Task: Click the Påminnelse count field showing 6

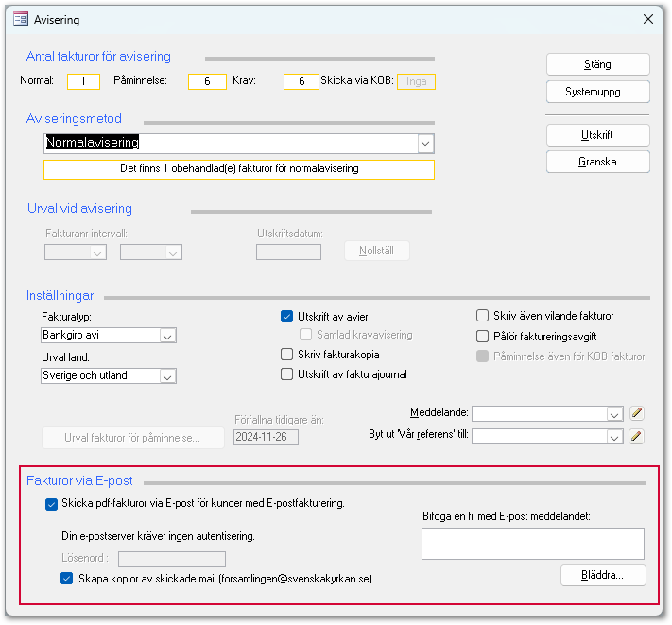Action: point(207,81)
